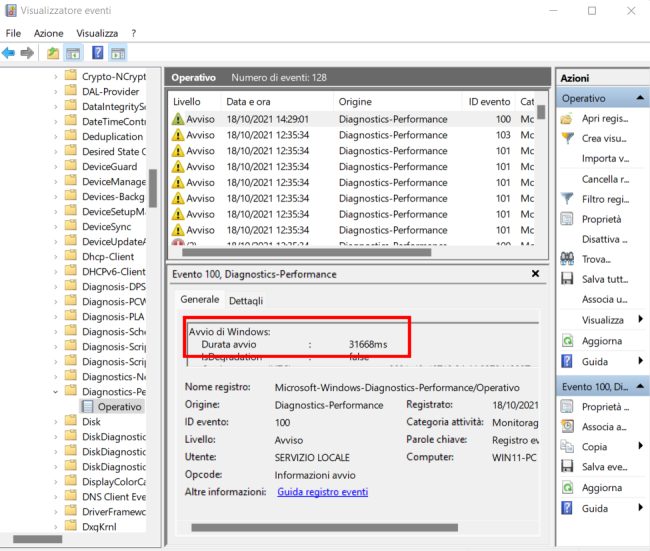Image resolution: width=650 pixels, height=551 pixels.
Task: Click the event list horizontal scrollbar
Action: (307, 252)
